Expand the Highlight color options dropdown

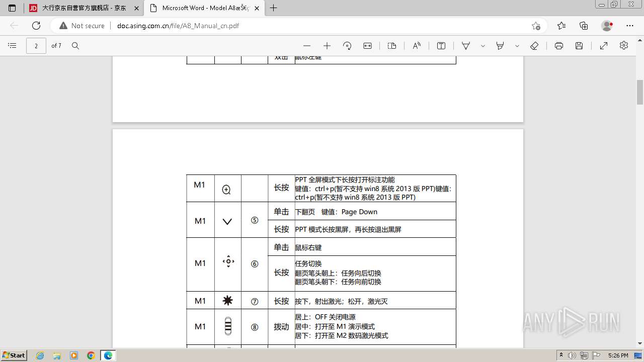[517, 46]
